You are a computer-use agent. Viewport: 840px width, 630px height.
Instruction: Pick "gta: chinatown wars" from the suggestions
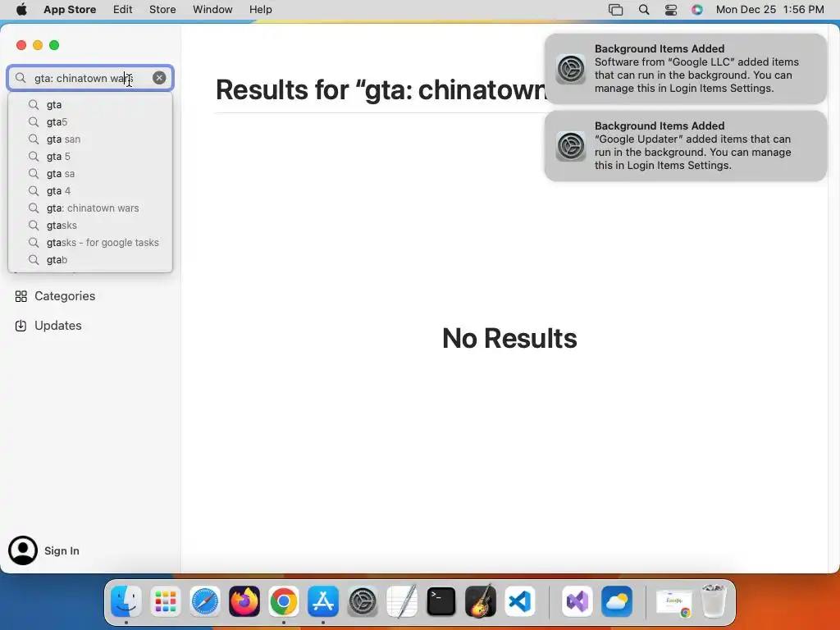(90, 208)
